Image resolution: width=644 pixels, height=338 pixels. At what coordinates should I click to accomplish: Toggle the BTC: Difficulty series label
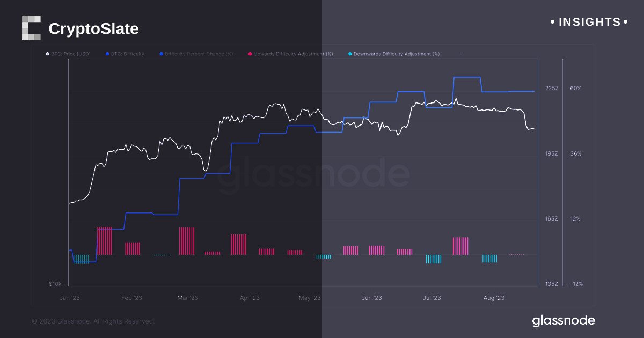pos(128,54)
